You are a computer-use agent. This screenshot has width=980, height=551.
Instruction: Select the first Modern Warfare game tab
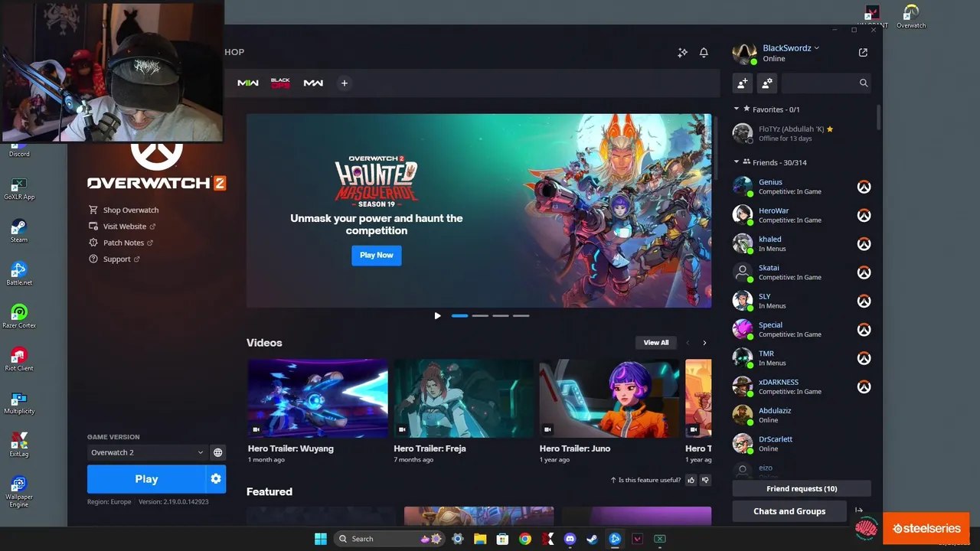[248, 83]
